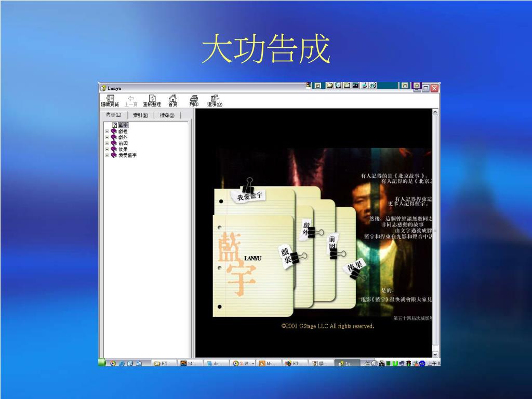This screenshot has width=532, height=399.
Task: Click the system clock showing 上午
Action: tap(434, 363)
